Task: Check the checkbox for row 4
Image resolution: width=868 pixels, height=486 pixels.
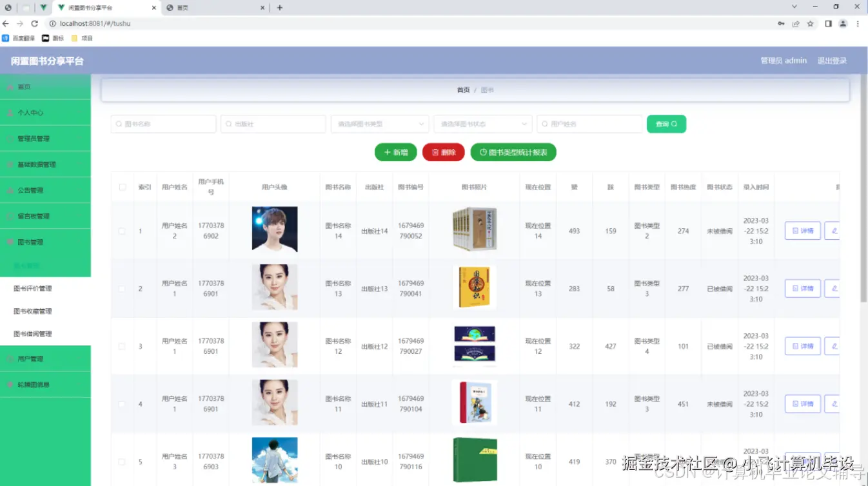Action: pos(122,404)
